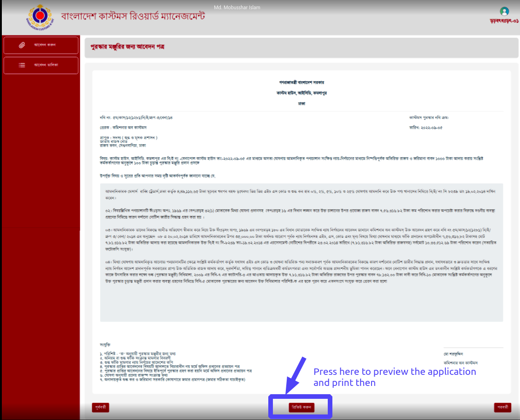Proceed with the পরবর্তী button
The width and height of the screenshot is (520, 420).
(502, 408)
